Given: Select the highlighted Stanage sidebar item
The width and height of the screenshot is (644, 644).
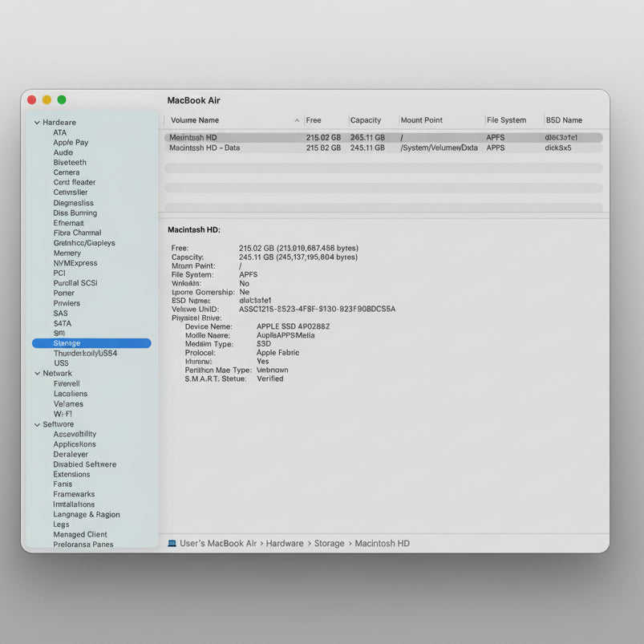Looking at the screenshot, I should pyautogui.click(x=91, y=343).
